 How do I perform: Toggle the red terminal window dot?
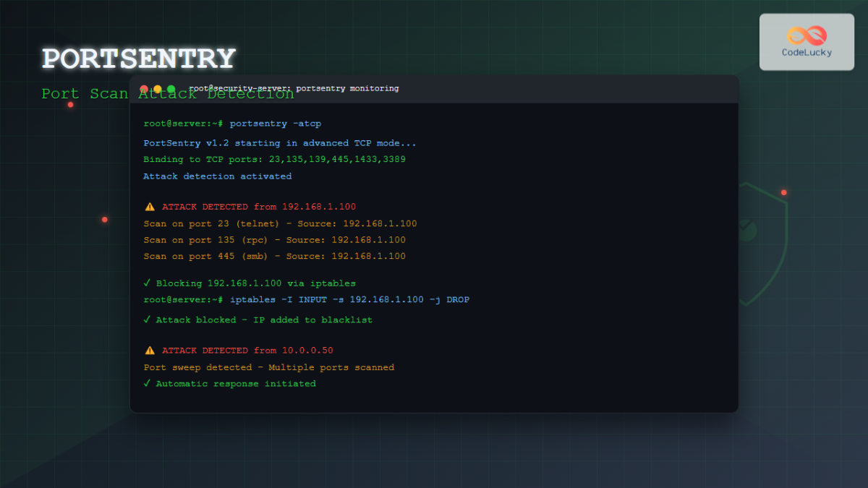tap(145, 87)
